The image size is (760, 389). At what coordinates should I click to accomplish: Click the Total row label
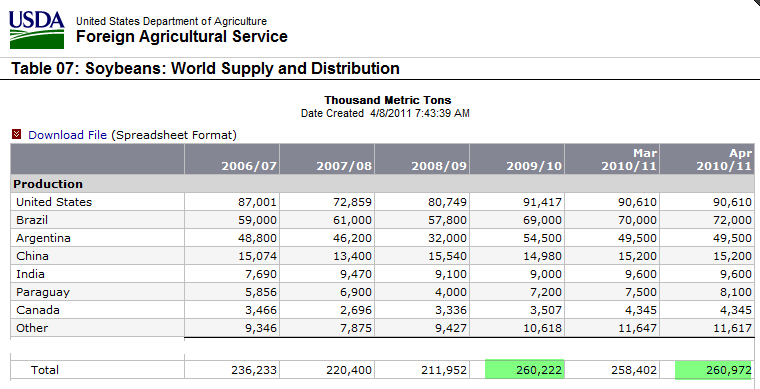click(x=45, y=370)
